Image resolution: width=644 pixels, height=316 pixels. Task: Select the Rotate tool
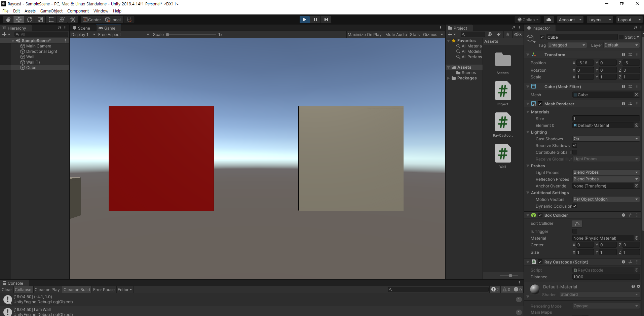(x=30, y=20)
